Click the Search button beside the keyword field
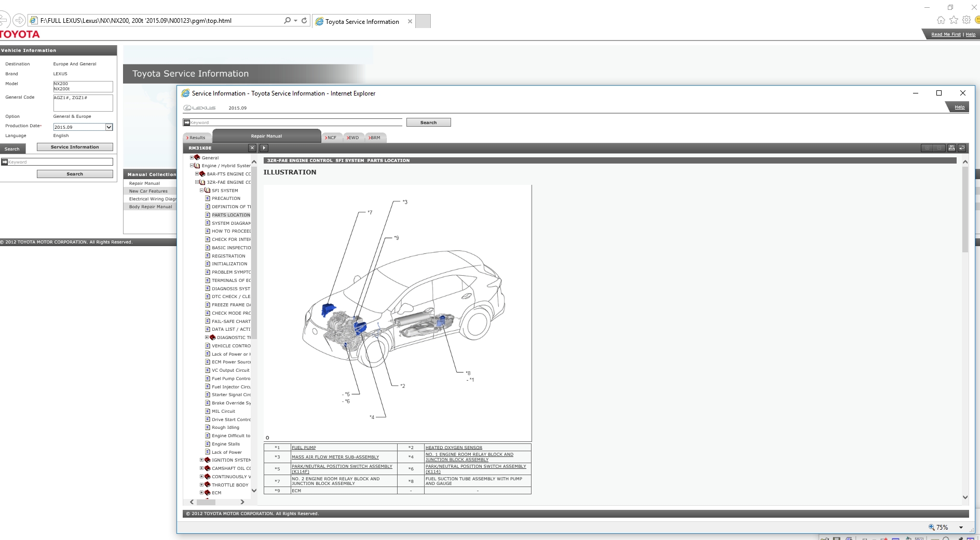Image resolution: width=980 pixels, height=540 pixels. coord(429,122)
